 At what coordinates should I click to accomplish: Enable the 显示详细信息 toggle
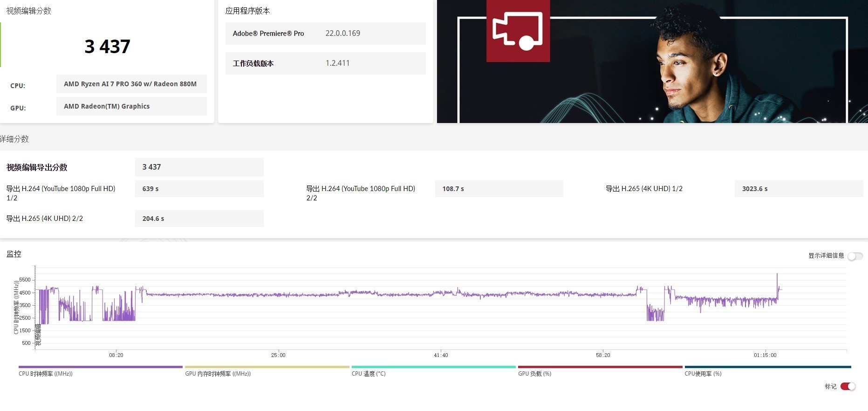click(x=855, y=256)
